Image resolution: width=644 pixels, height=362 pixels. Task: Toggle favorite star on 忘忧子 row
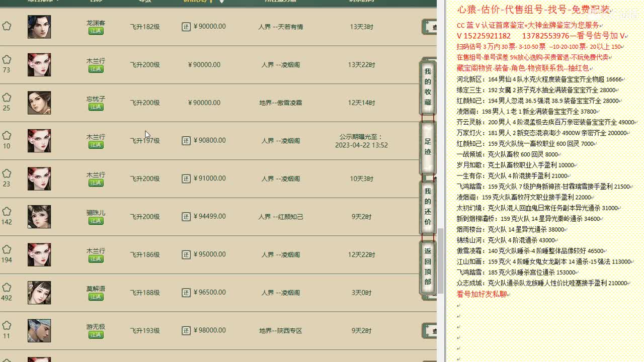(x=7, y=98)
